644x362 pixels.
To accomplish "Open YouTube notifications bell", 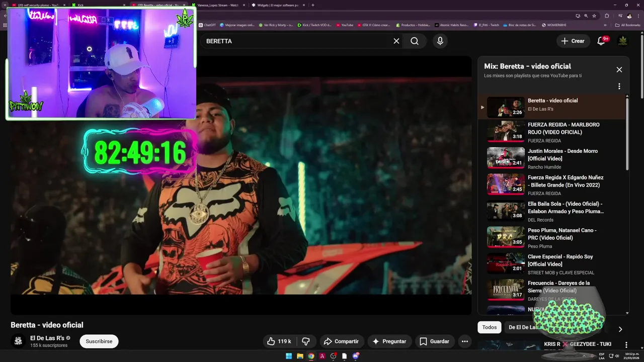I will pos(601,41).
